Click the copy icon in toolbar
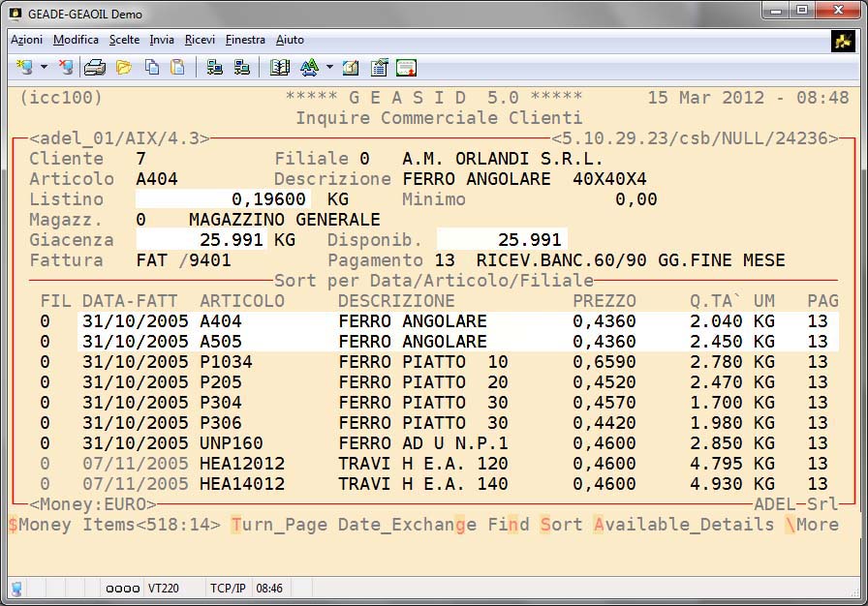This screenshot has width=868, height=606. click(152, 68)
